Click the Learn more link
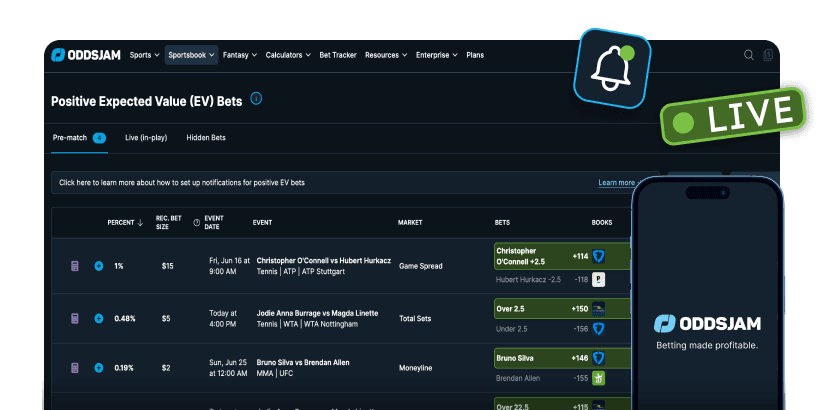Image resolution: width=822 pixels, height=410 pixels. pyautogui.click(x=616, y=183)
